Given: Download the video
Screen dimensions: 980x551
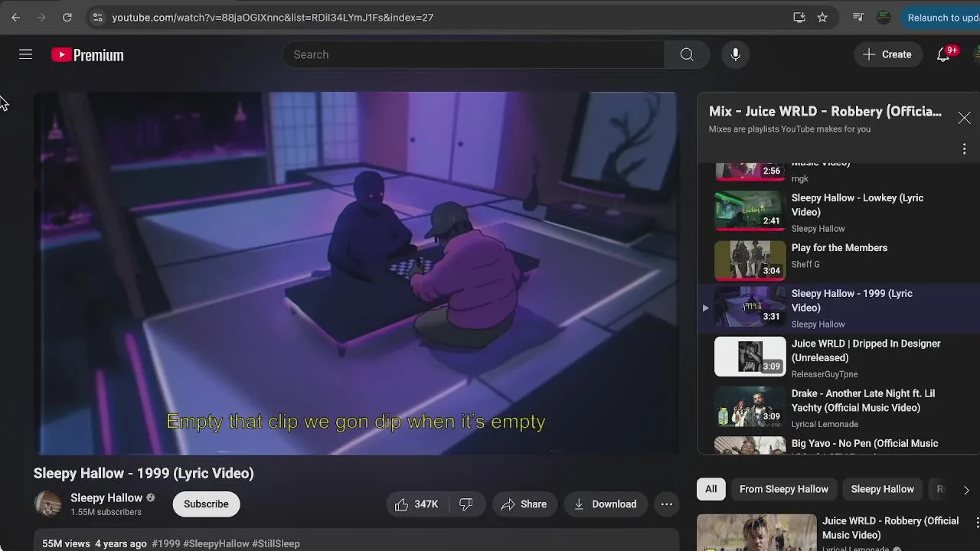Looking at the screenshot, I should coord(605,504).
